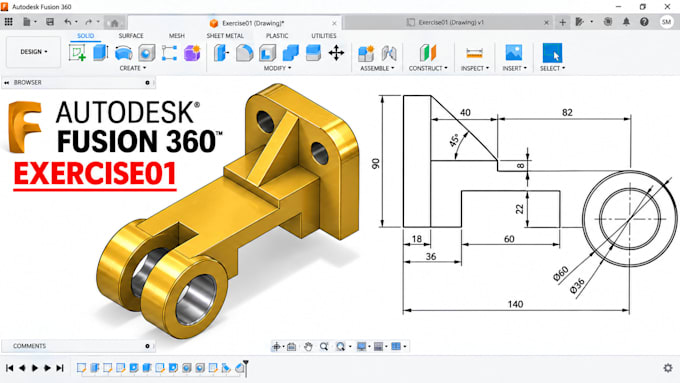Switch to the UTILITIES tab
Viewport: 680px width, 383px height.
click(324, 36)
